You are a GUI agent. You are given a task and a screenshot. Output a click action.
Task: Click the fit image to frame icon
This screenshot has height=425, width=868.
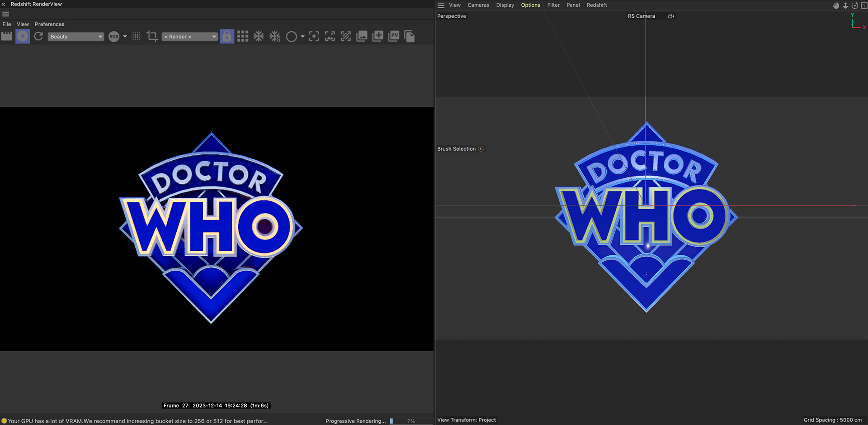tap(330, 36)
